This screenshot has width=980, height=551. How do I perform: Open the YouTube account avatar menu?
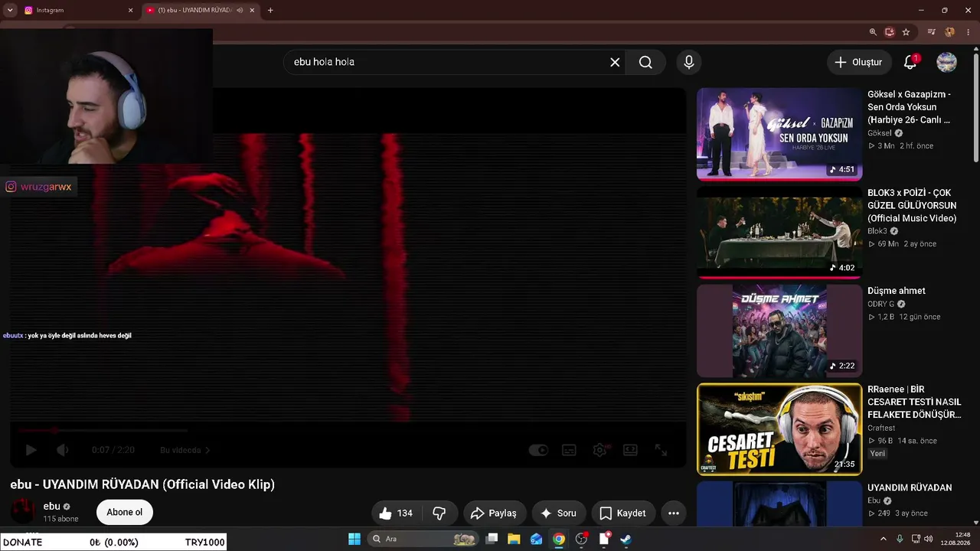[x=947, y=62]
